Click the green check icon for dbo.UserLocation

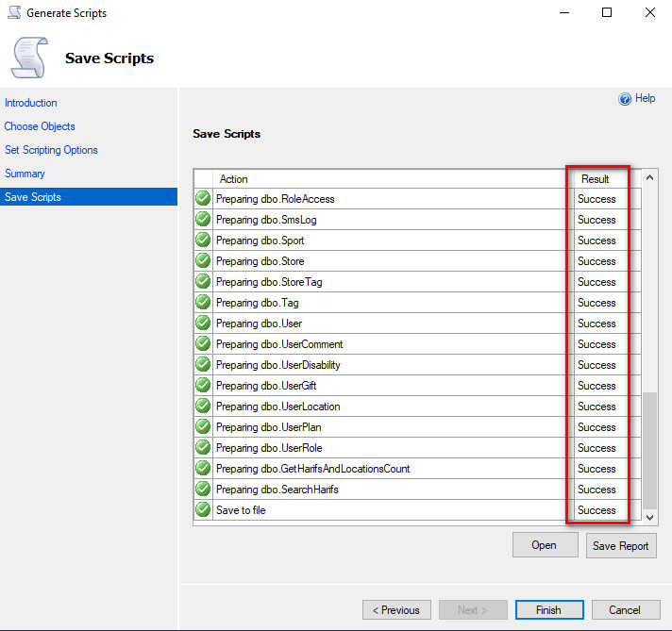tap(203, 406)
